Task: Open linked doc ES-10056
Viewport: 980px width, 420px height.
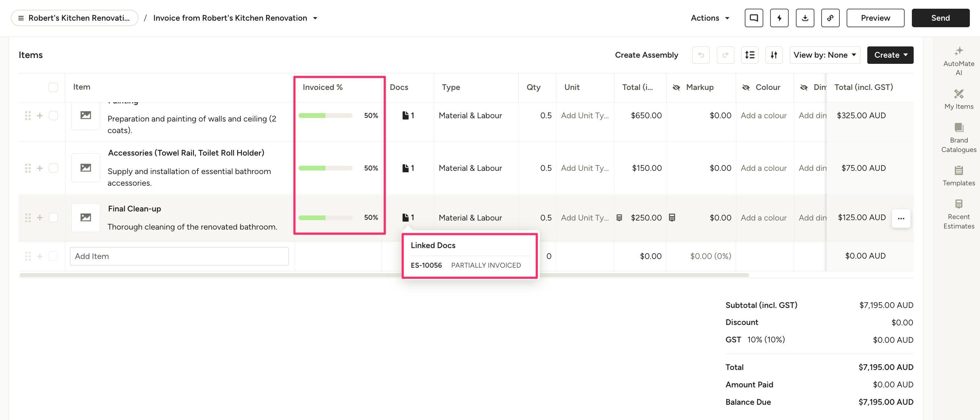Action: click(426, 265)
